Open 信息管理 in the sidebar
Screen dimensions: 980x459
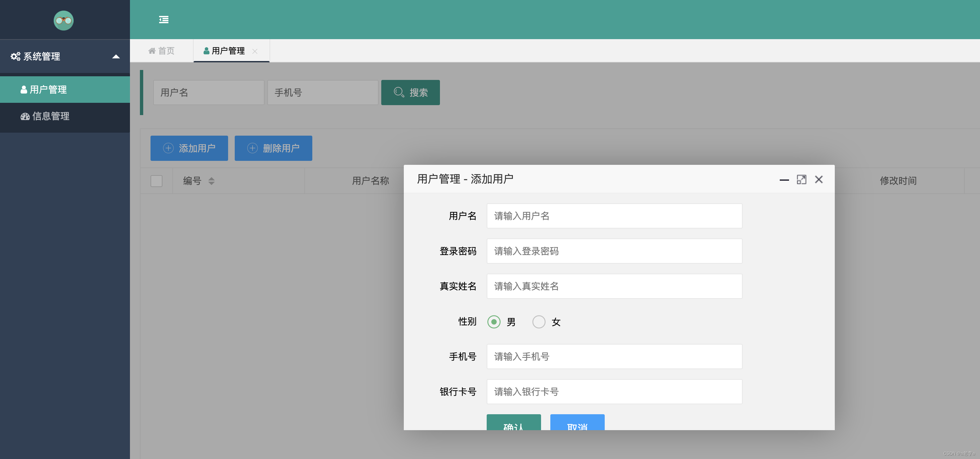(51, 116)
